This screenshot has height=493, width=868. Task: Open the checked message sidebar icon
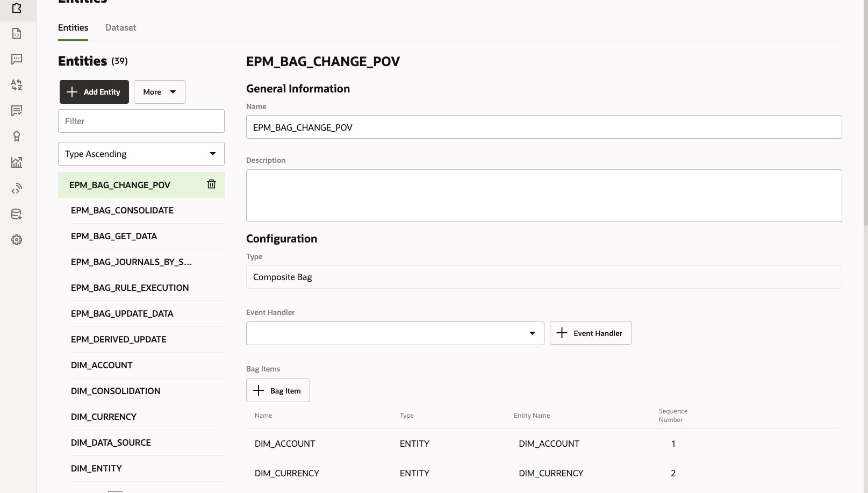(17, 111)
